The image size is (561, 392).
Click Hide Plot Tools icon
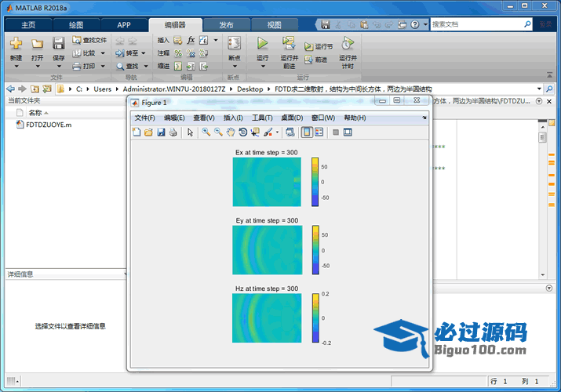336,132
